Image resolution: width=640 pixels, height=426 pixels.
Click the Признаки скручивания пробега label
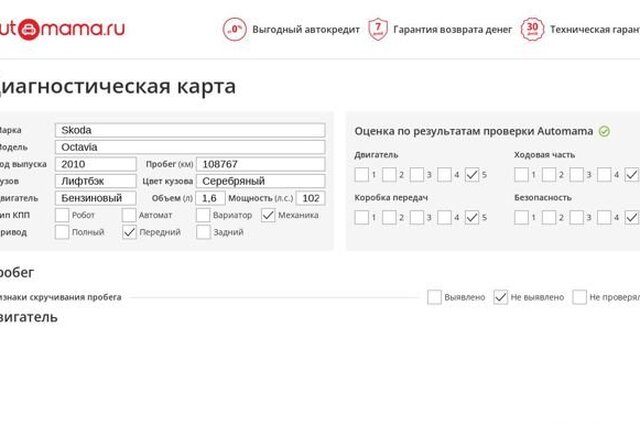click(x=60, y=297)
